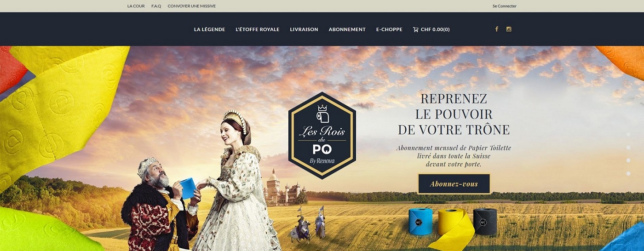Open L'Étoffe Royale menu item

click(x=258, y=29)
